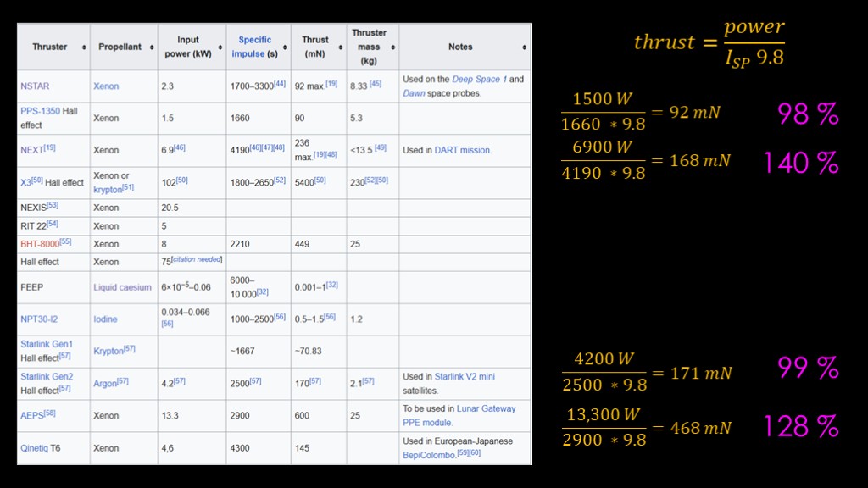Open the Krypton link in Starlink Gen1 row

108,351
